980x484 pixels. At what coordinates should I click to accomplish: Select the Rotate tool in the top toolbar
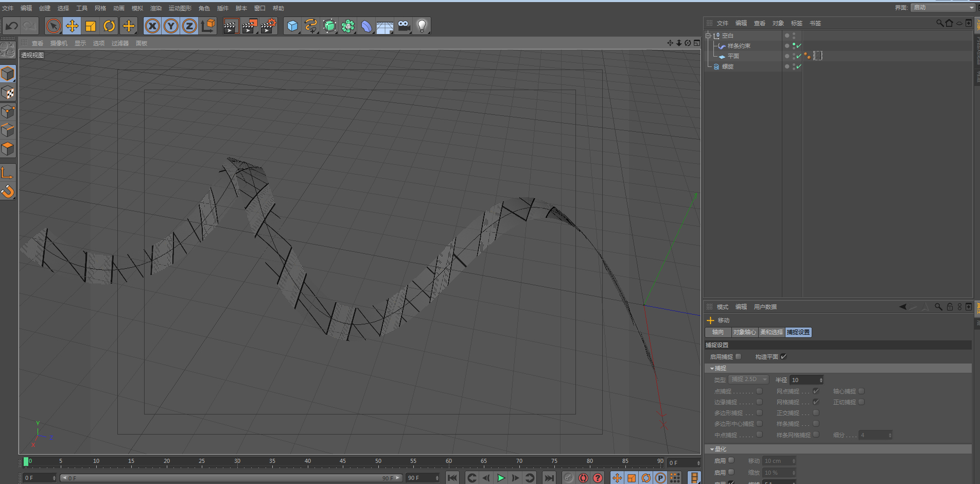click(109, 26)
